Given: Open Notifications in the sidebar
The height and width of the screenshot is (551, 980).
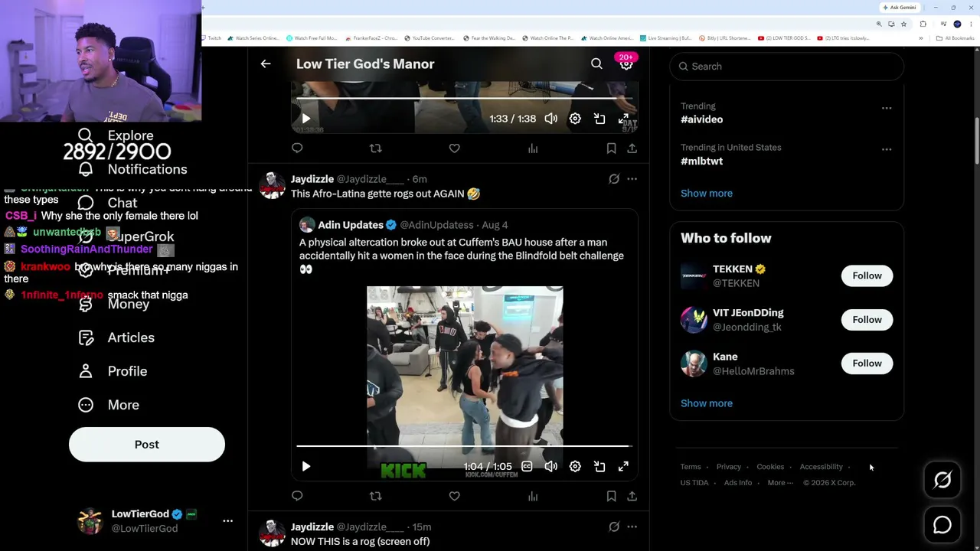Looking at the screenshot, I should point(132,169).
